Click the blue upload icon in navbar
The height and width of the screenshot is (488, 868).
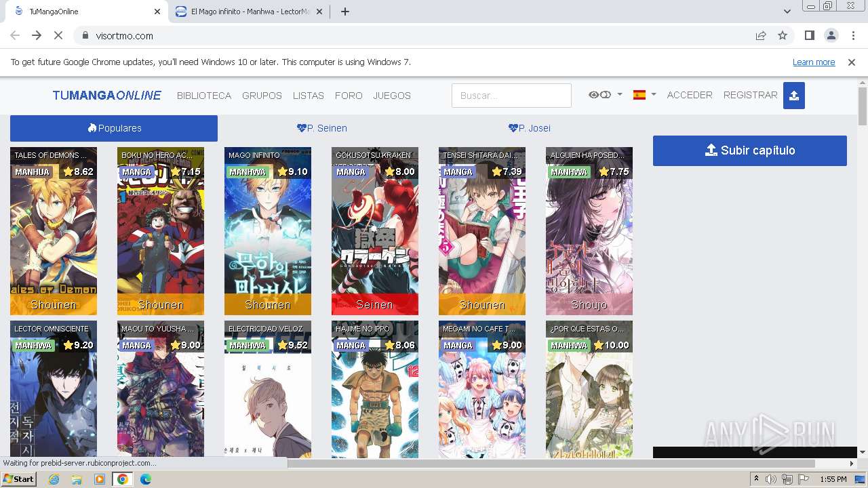pos(794,96)
